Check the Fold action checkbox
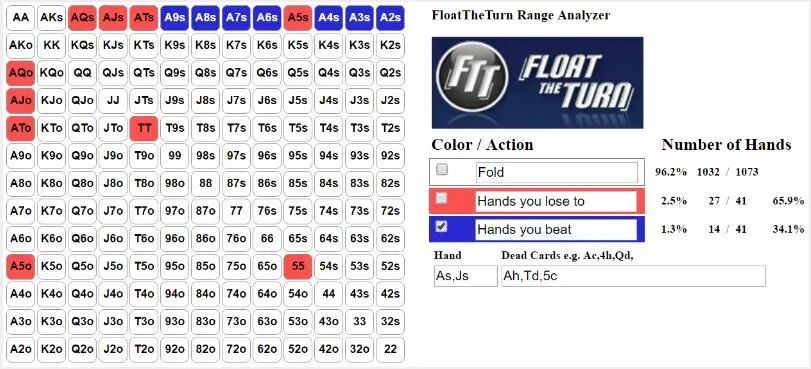Screen dimensions: 811x369 [442, 170]
